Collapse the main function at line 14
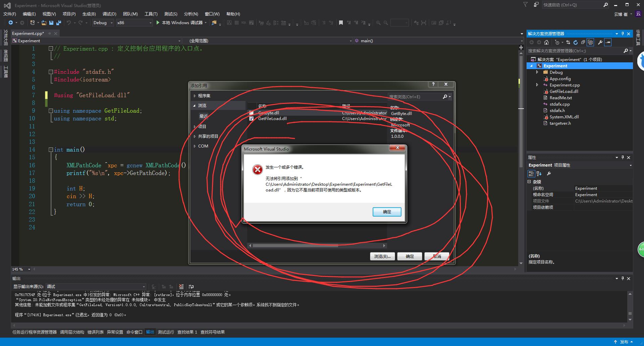The height and width of the screenshot is (346, 644). [51, 150]
